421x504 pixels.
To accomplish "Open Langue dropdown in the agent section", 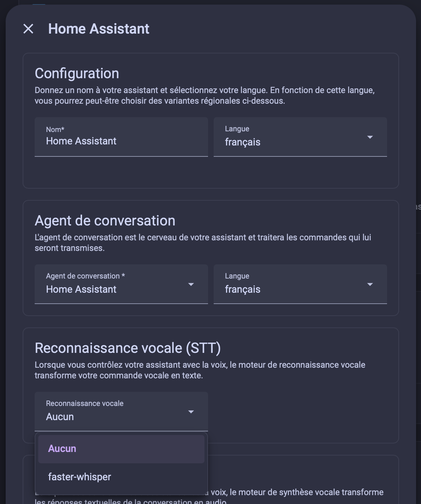I will coord(300,284).
